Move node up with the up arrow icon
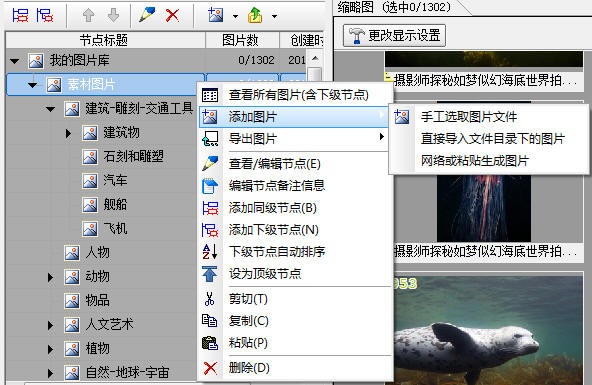 point(88,15)
